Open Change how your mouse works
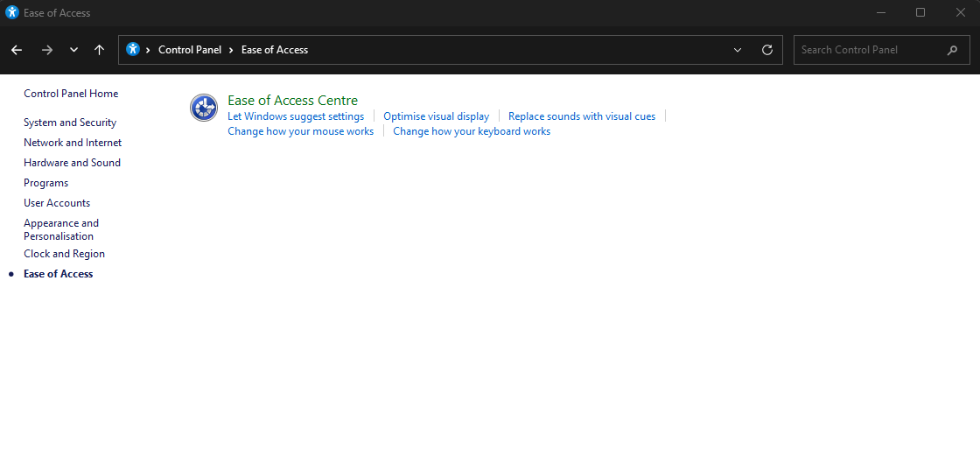Screen dimensions: 980x449 [x=301, y=131]
